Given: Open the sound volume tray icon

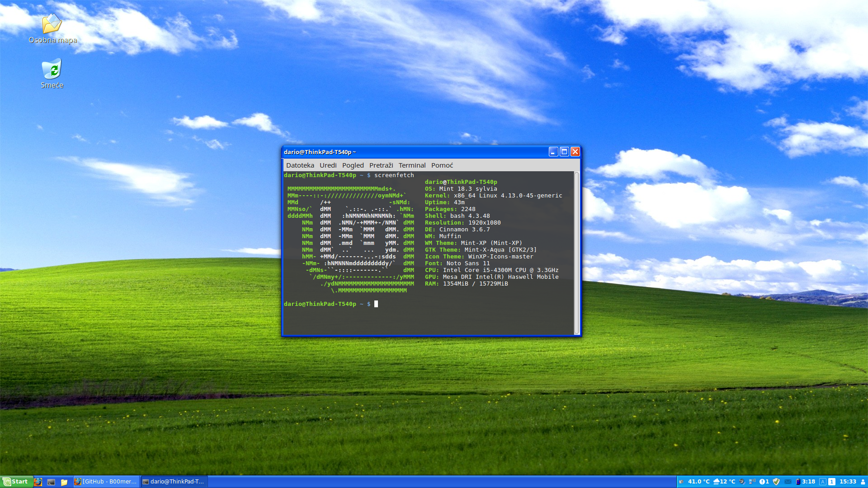Looking at the screenshot, I should click(742, 482).
